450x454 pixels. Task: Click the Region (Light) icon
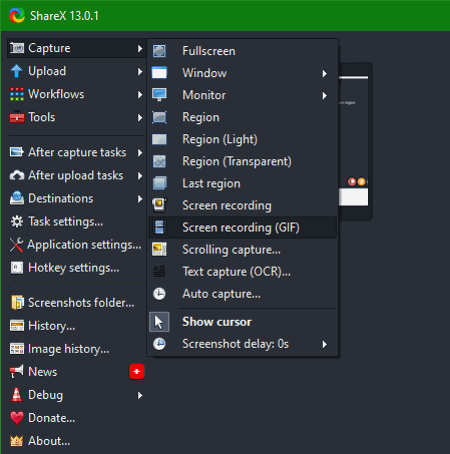(x=159, y=139)
